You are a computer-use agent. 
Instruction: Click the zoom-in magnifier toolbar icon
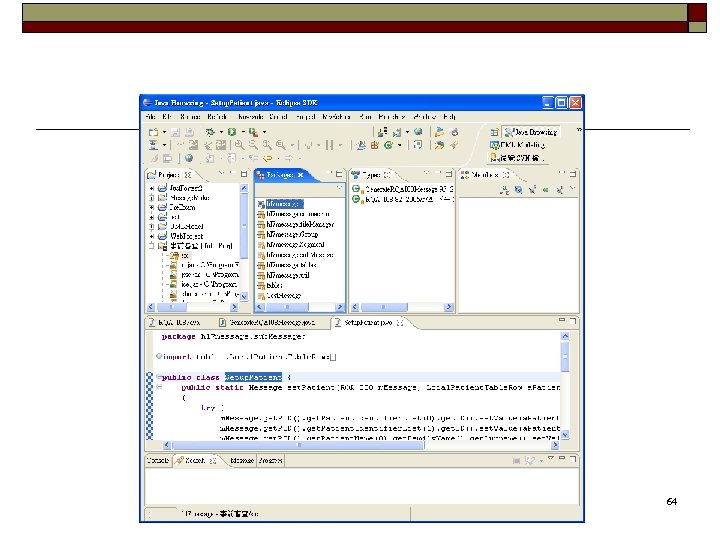pos(239,146)
